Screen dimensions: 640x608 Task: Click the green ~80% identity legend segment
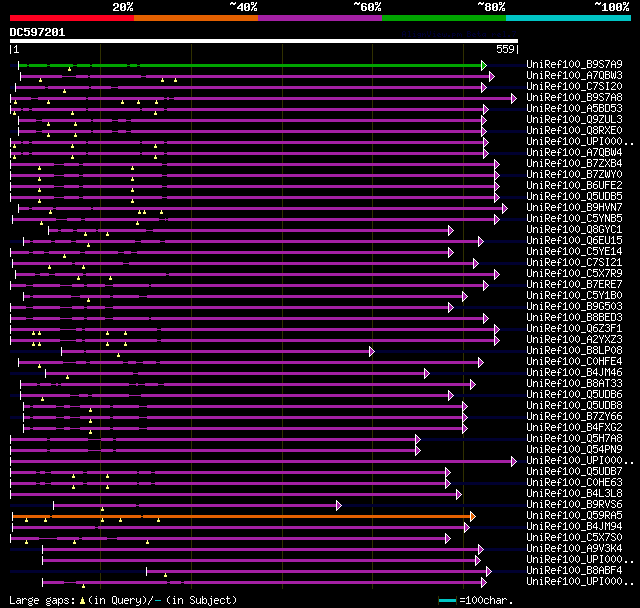[444, 18]
